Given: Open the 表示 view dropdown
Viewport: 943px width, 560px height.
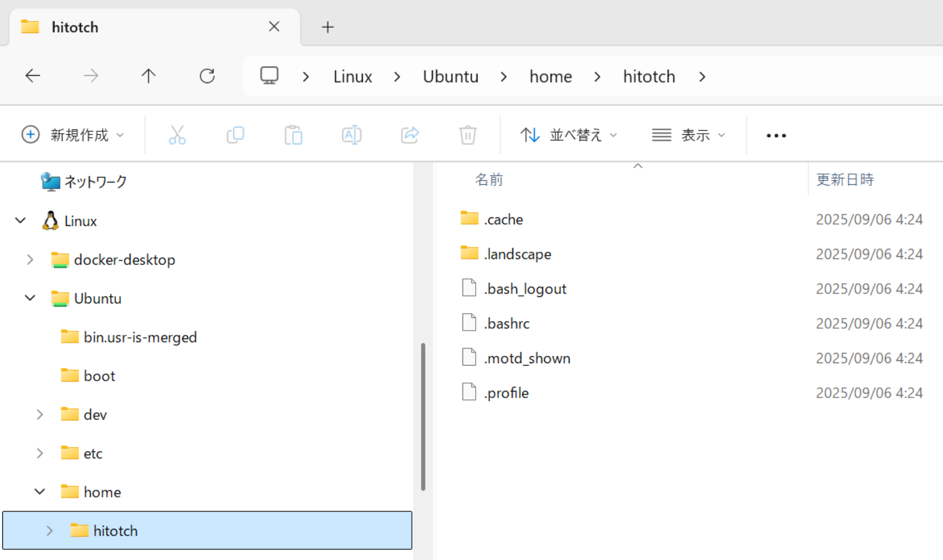Looking at the screenshot, I should click(688, 135).
